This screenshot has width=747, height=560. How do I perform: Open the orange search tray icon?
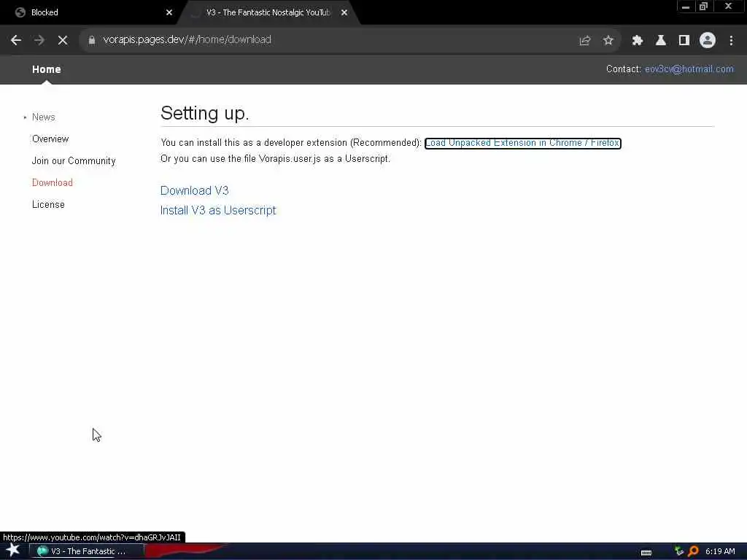(x=693, y=551)
